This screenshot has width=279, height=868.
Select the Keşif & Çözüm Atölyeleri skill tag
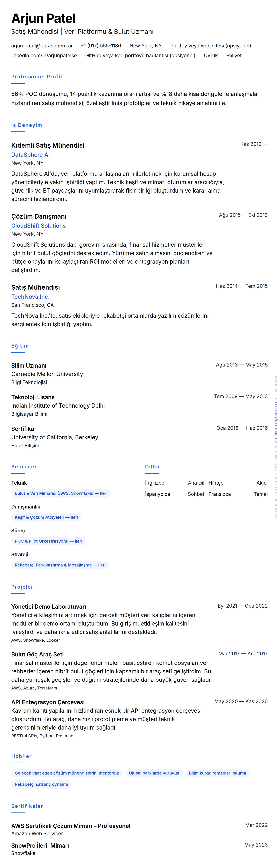point(46,517)
